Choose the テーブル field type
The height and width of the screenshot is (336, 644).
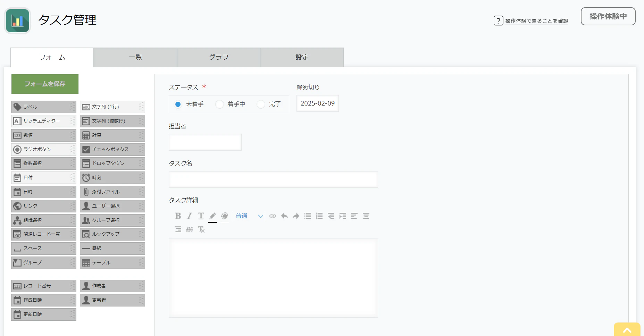[112, 263]
